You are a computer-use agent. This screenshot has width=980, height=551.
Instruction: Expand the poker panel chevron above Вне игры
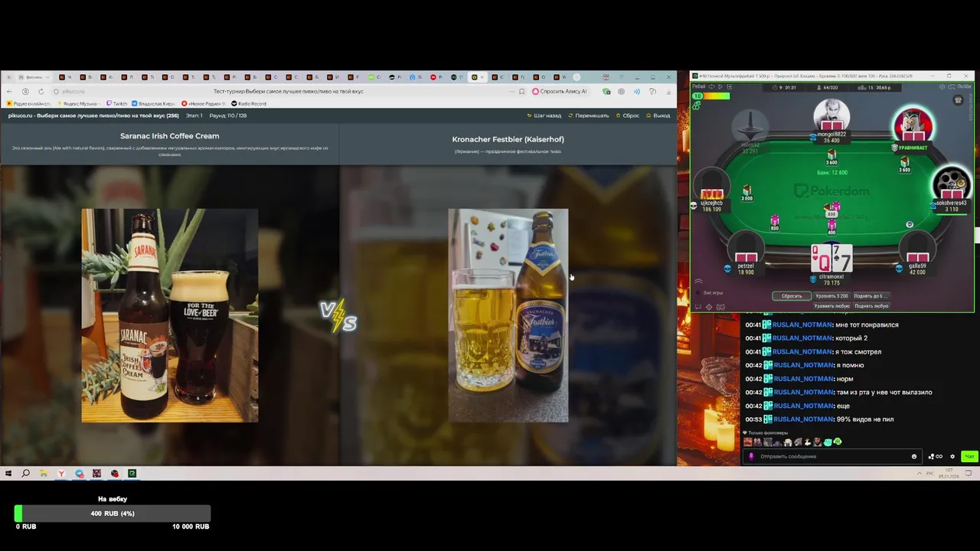tap(698, 281)
